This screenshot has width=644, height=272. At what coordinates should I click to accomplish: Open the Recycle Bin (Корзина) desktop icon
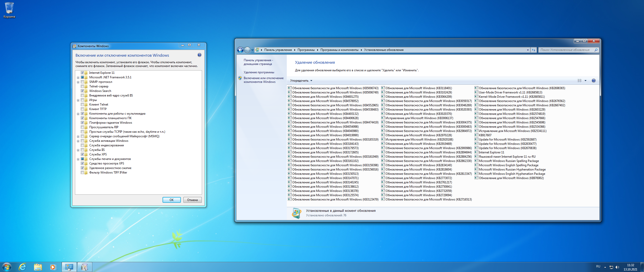tap(9, 10)
